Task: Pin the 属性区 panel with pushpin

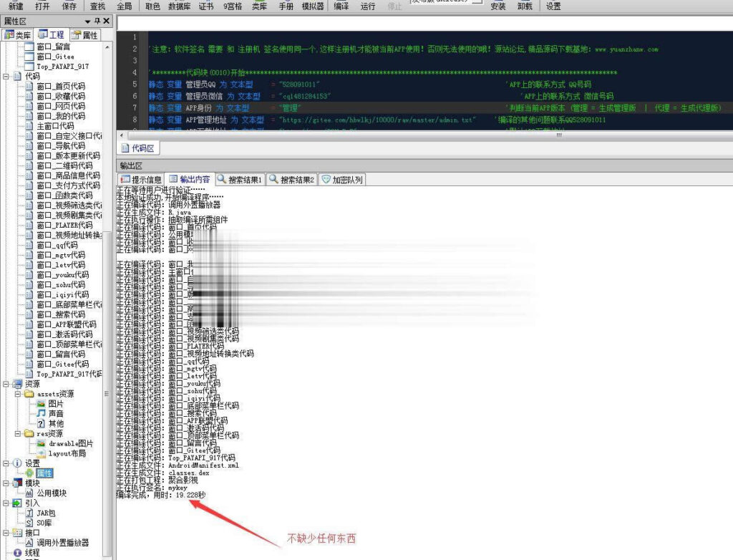Action: click(x=97, y=22)
